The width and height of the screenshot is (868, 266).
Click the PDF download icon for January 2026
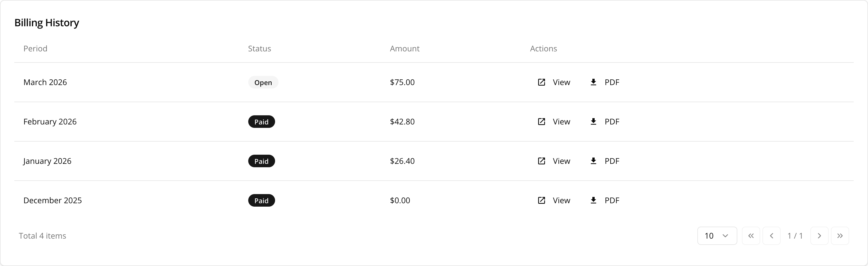tap(594, 161)
